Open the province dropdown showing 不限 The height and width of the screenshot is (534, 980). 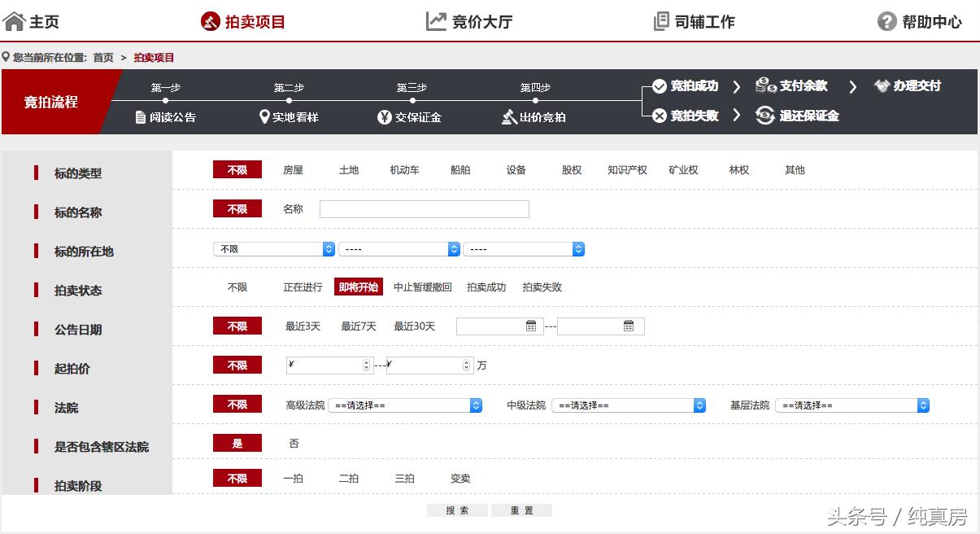(x=273, y=248)
